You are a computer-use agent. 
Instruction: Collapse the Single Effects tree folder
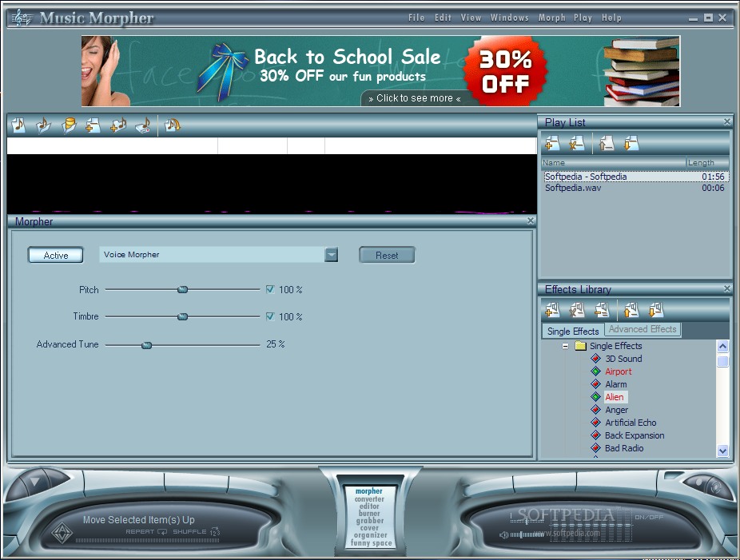566,346
